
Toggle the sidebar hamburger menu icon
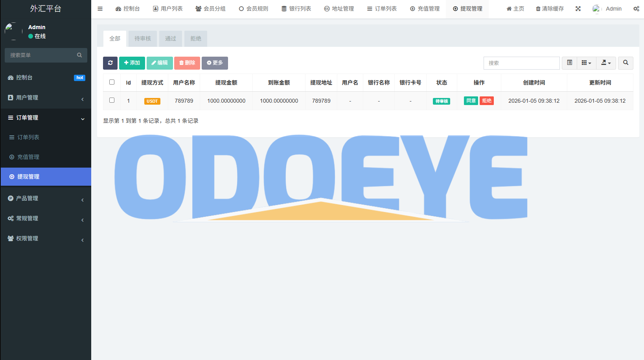100,9
